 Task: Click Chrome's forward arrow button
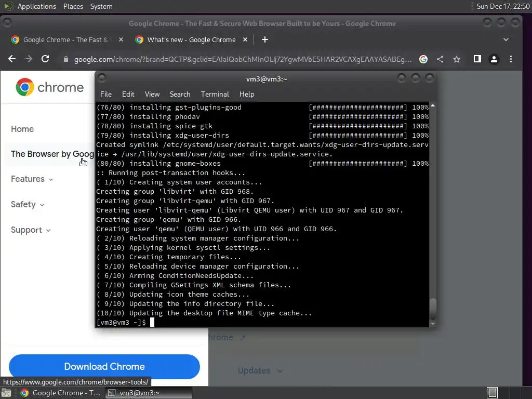(29, 59)
